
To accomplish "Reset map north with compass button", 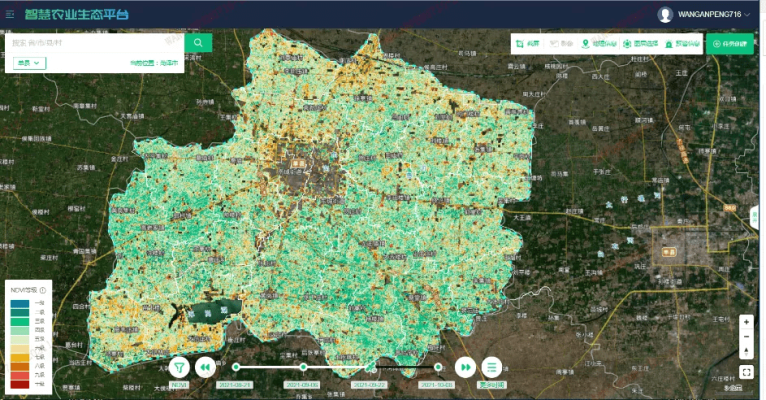I will 746,351.
